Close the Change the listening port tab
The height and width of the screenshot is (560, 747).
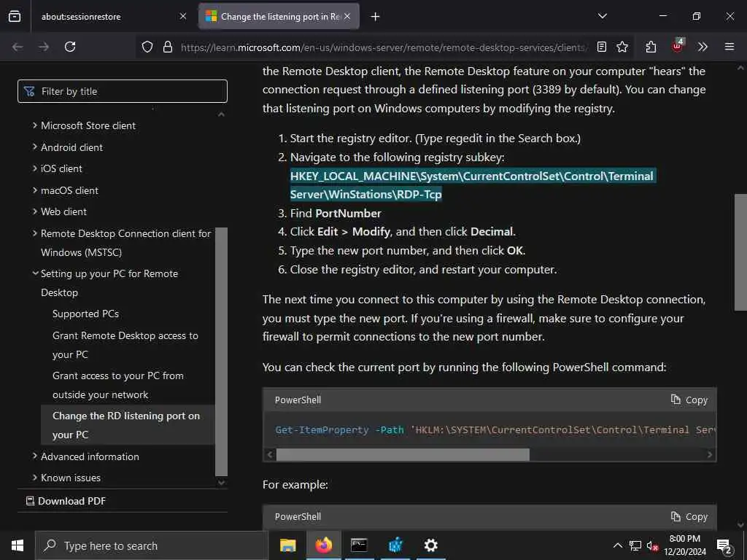point(347,16)
